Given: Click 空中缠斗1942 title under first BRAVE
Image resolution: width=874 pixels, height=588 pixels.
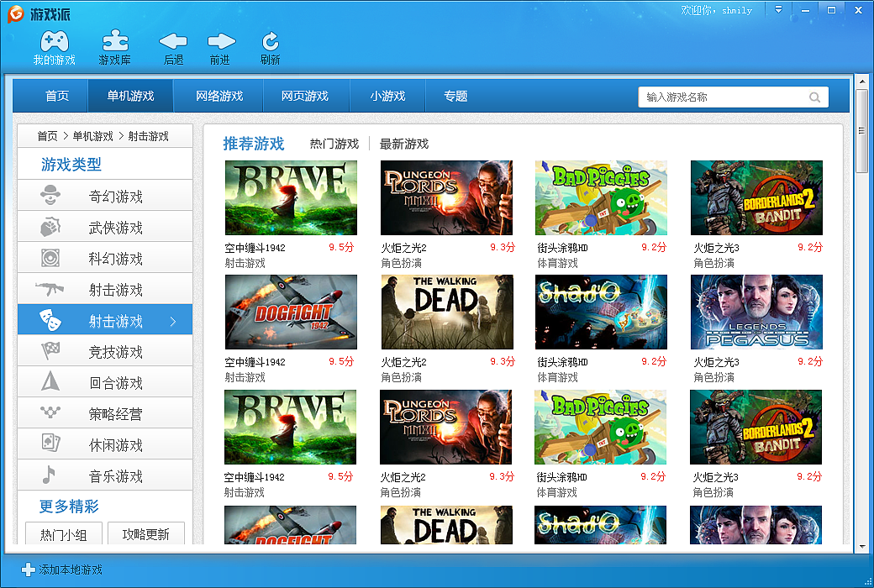Looking at the screenshot, I should pos(255,248).
